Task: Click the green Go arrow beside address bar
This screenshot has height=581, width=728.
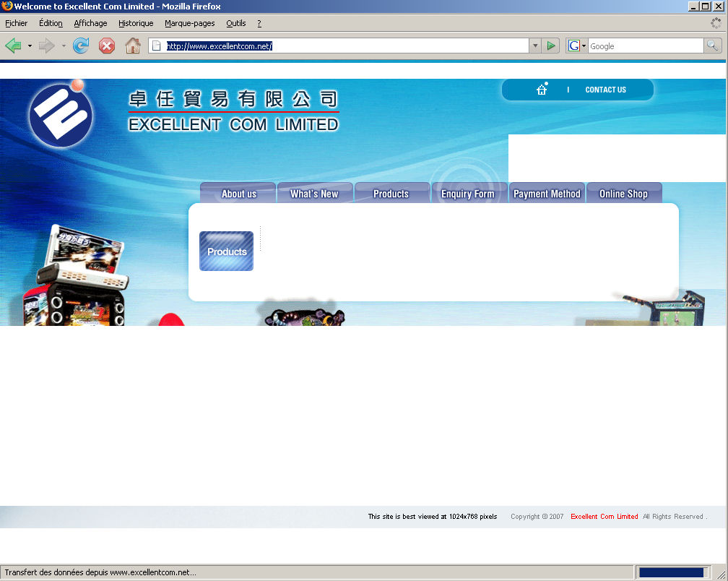Action: tap(550, 46)
